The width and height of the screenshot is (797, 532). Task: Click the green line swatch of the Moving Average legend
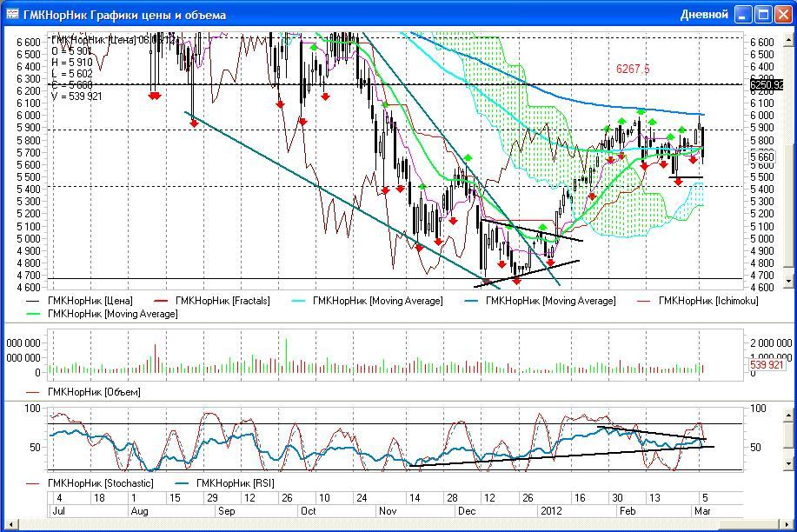click(33, 315)
